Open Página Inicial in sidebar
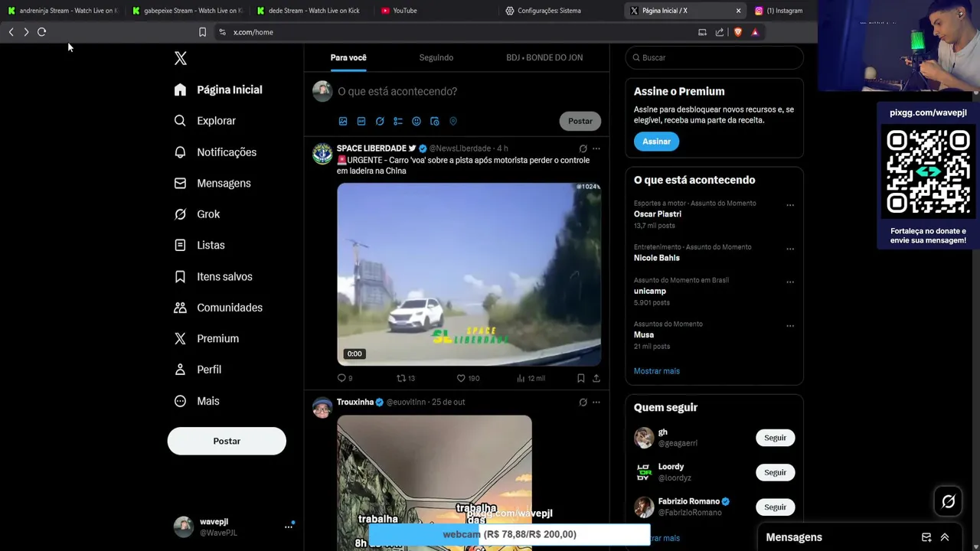The width and height of the screenshot is (980, 551). 218,90
